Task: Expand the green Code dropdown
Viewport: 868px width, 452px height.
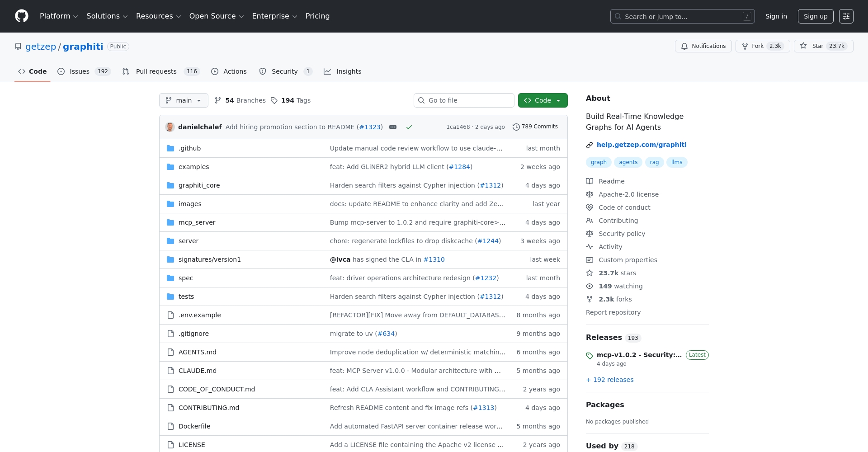Action: (x=542, y=100)
